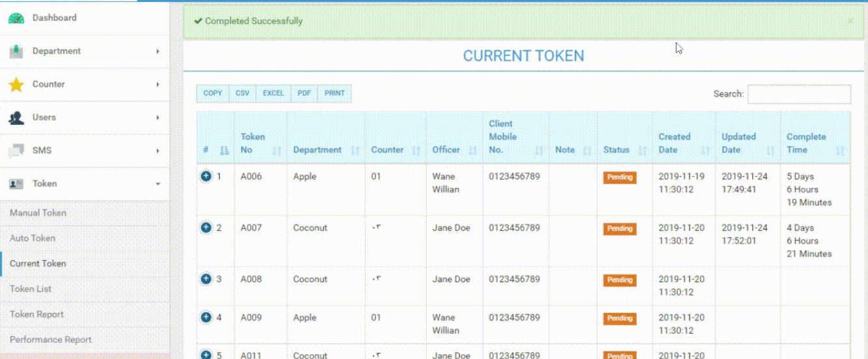Screen dimensions: 868x359
Task: Open the Manual Token page
Action: tap(38, 213)
